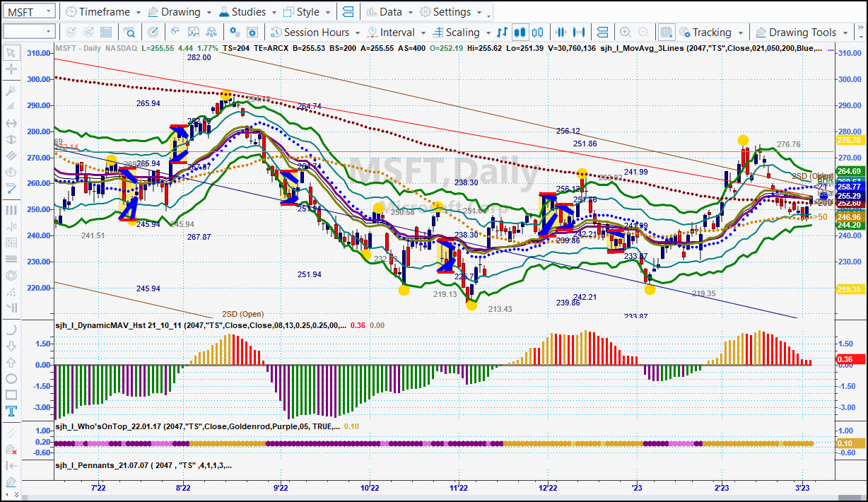Click the sjh_I_DynamicMAV_Hst study label
Viewport: 868px width, 502px height.
(201, 325)
